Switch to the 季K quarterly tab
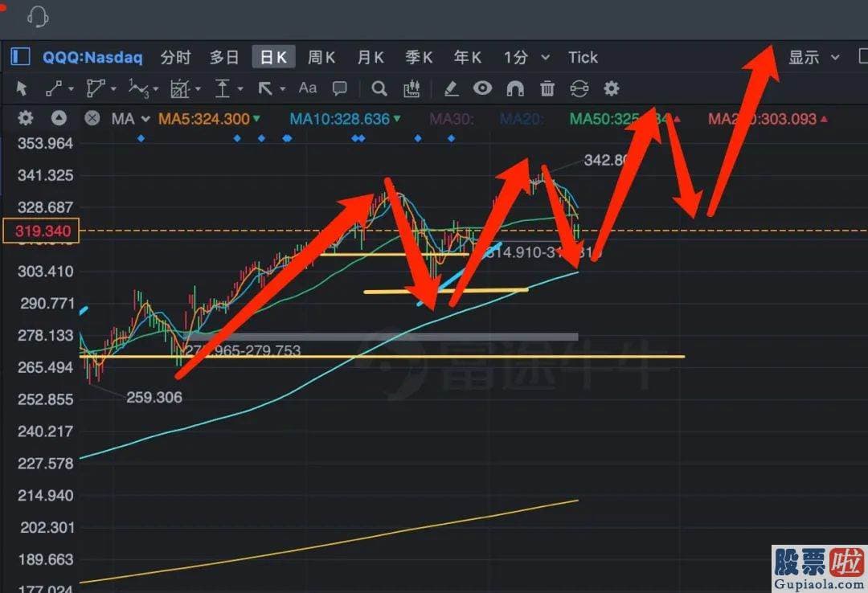Viewport: 868px width, 593px height. tap(419, 57)
